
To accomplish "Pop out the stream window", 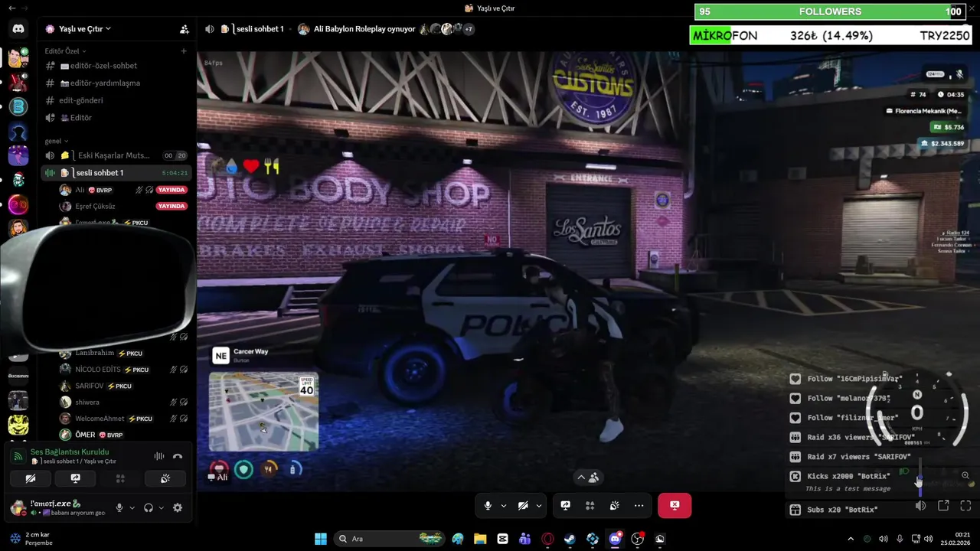I will point(943,506).
